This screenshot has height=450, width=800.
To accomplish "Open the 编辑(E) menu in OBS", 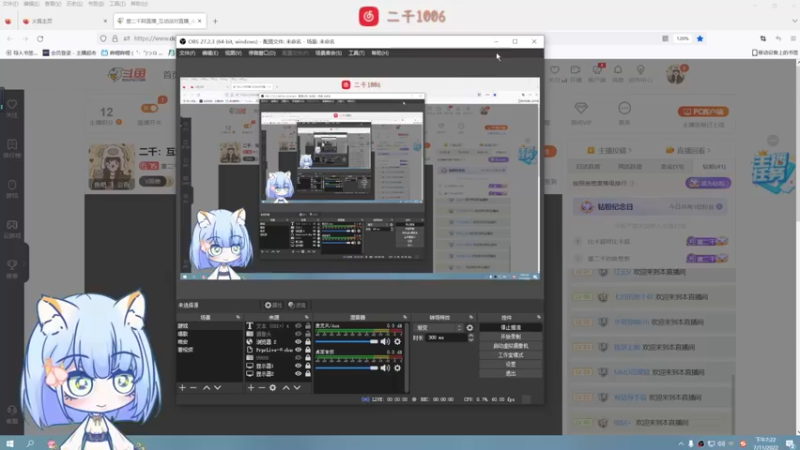I will pyautogui.click(x=210, y=53).
